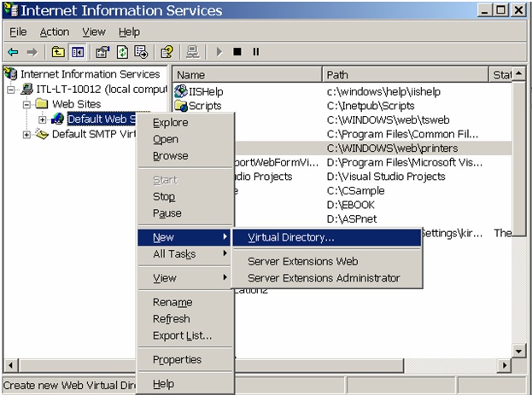Collapse the ITL-LT-10012 tree node
The image size is (532, 395).
pos(11,90)
